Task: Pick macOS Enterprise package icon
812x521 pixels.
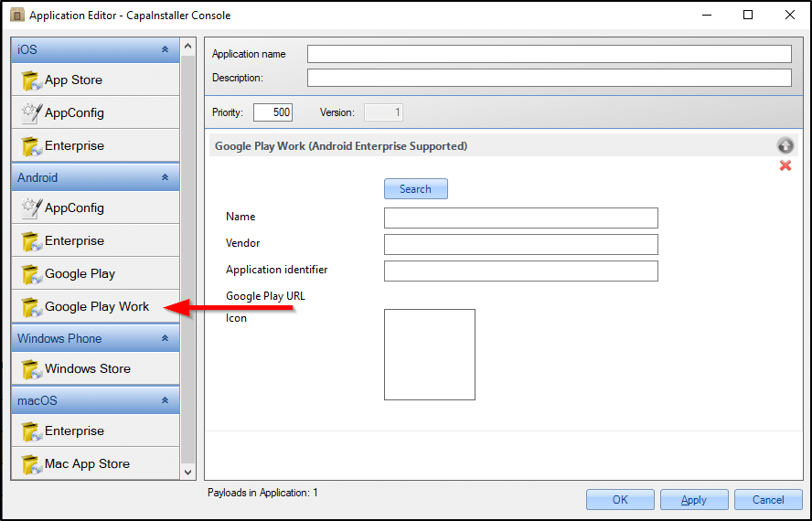Action: coord(32,431)
